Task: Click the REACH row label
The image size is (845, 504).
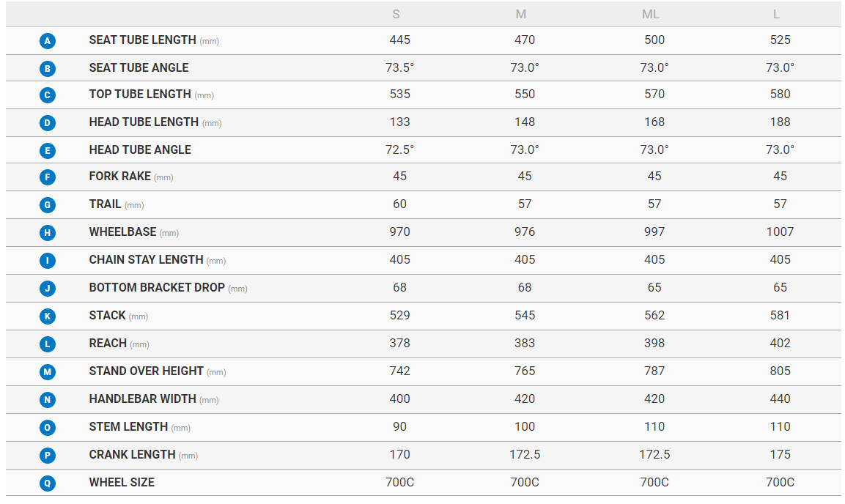Action: tap(108, 344)
